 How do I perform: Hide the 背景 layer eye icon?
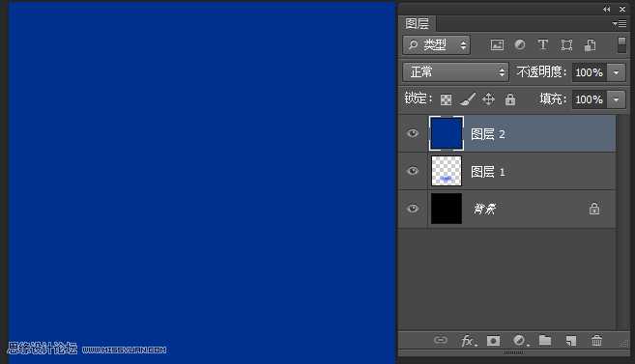pos(413,209)
